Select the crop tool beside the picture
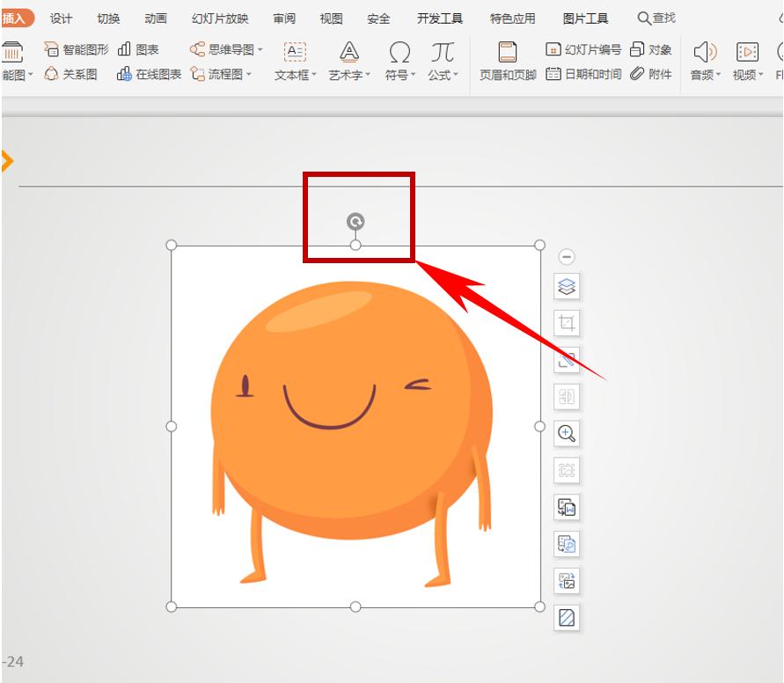This screenshot has width=784, height=683. tap(567, 323)
